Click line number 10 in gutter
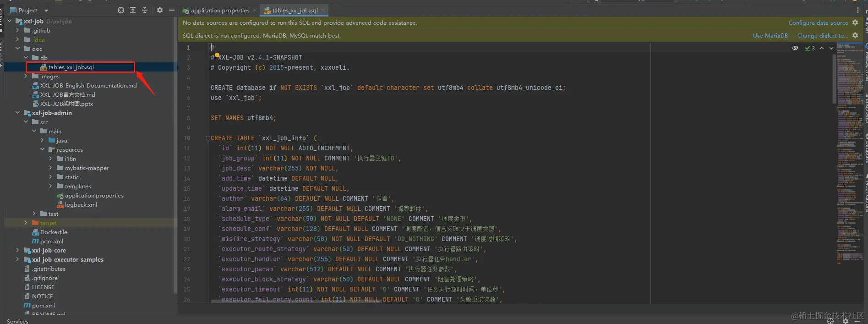This screenshot has height=324, width=868. tap(187, 138)
